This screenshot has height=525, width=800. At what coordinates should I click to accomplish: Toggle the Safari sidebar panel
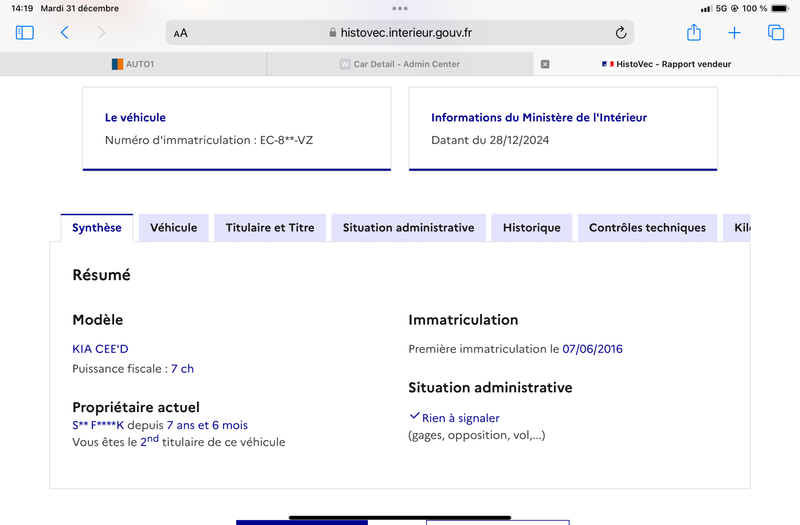24,33
